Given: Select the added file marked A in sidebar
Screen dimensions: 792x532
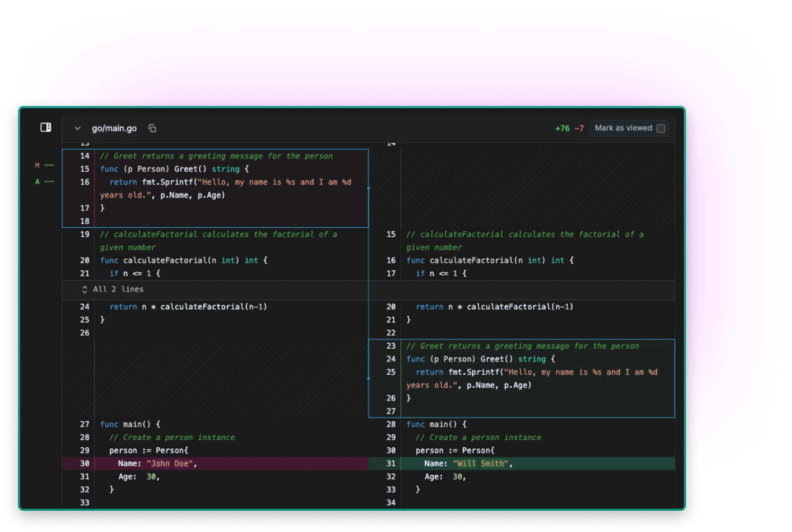Looking at the screenshot, I should pyautogui.click(x=45, y=182).
